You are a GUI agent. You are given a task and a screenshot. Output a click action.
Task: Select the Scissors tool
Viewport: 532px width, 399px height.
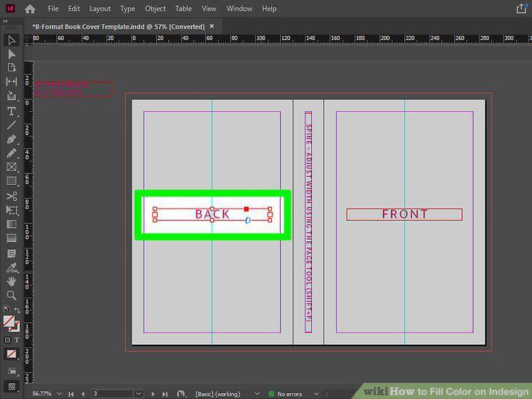point(11,196)
